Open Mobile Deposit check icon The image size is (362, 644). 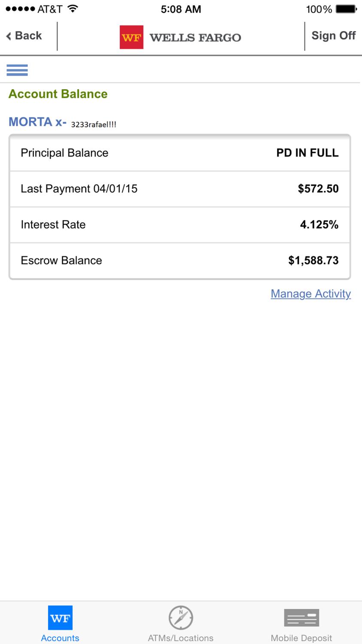point(302,618)
